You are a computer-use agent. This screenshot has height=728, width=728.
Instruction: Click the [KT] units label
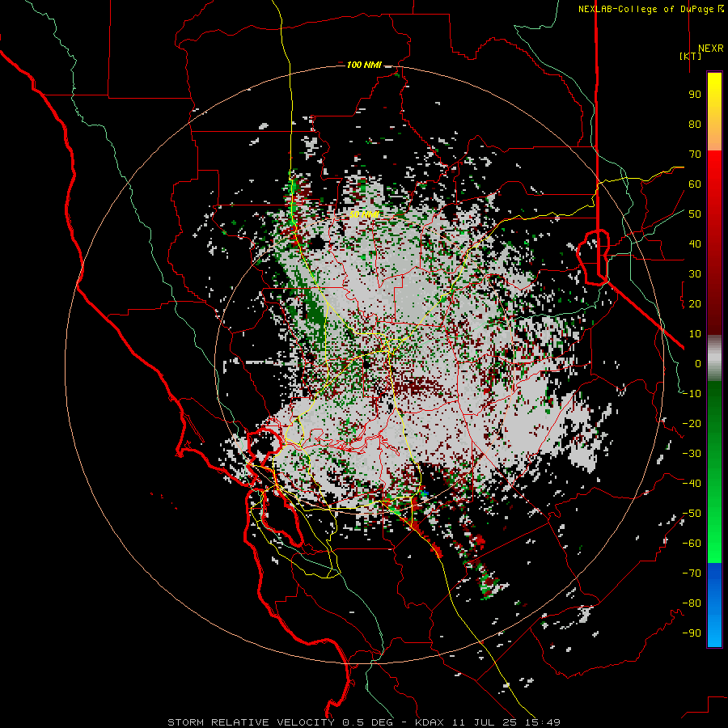click(x=691, y=56)
